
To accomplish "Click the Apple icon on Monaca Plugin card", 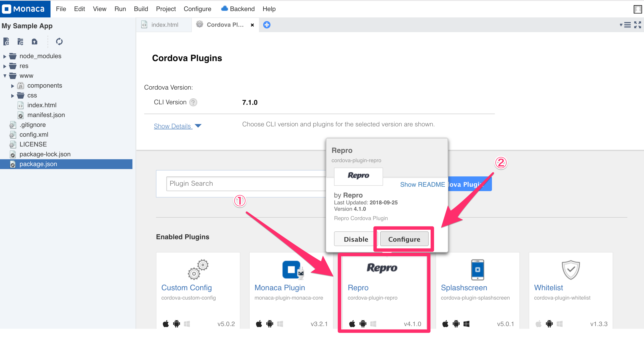I will (259, 324).
